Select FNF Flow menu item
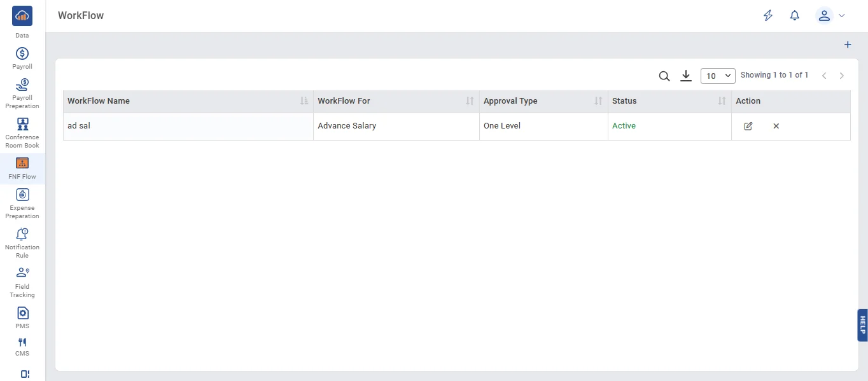Viewport: 868px width, 381px height. 22,169
